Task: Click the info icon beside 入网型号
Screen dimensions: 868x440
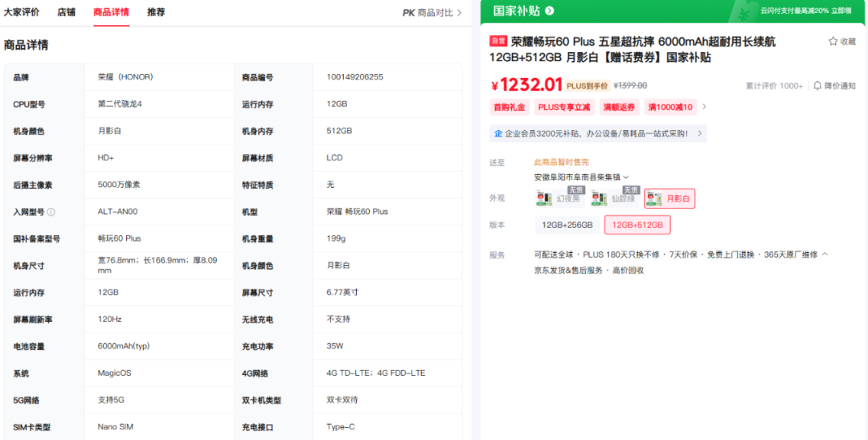Action: [51, 212]
